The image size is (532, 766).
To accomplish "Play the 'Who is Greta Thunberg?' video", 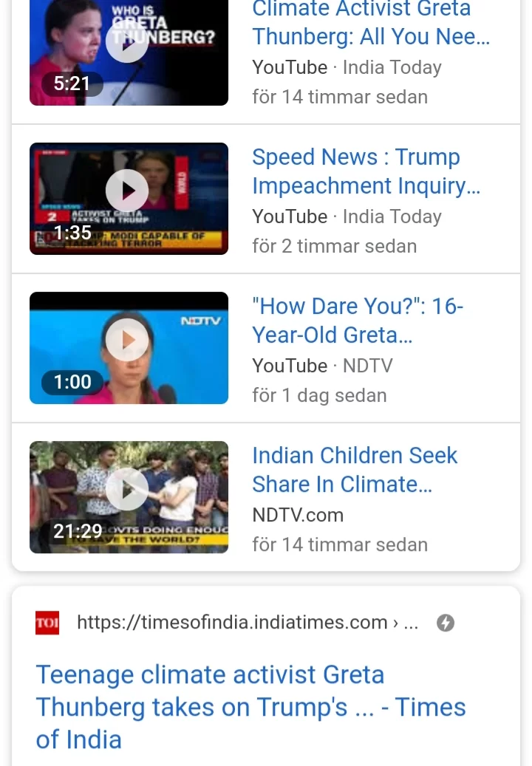I will tap(127, 41).
